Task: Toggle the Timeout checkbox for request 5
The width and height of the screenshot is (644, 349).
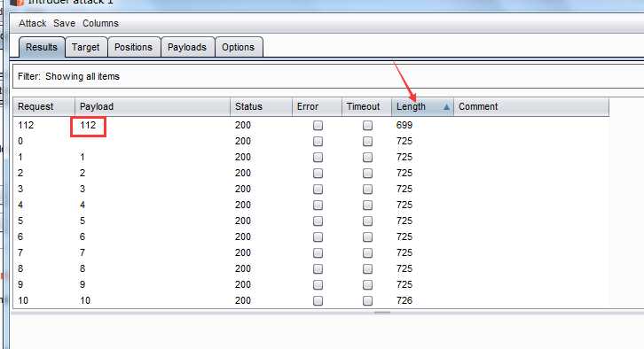Action: 367,221
